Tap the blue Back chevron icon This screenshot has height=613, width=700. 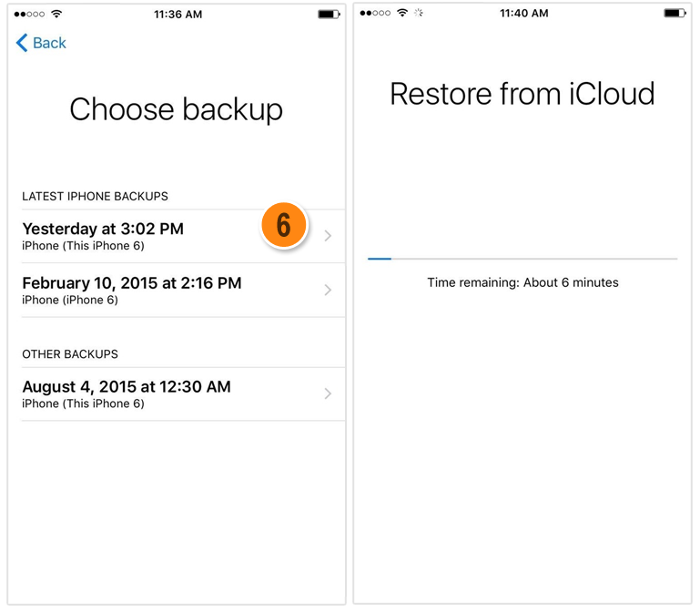click(x=22, y=43)
